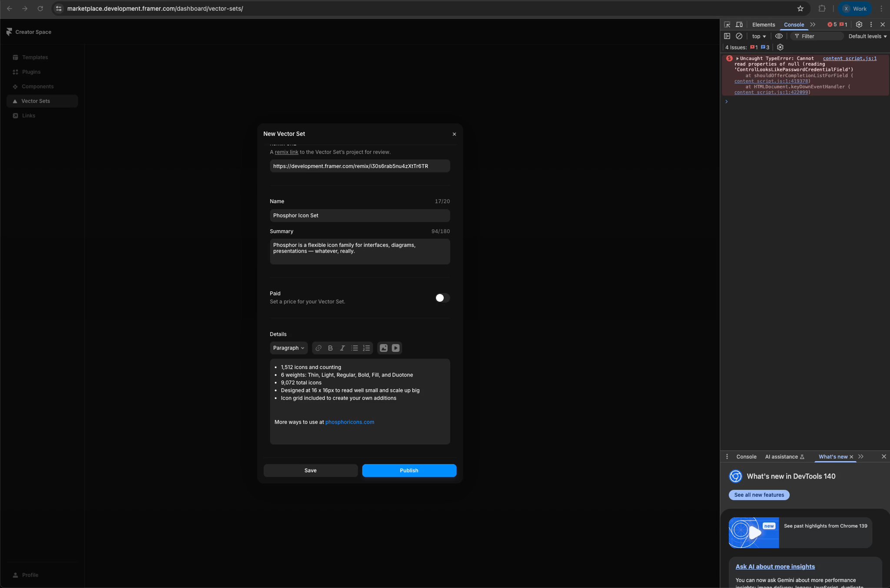Viewport: 890px width, 588px height.
Task: Toggle italic formatting in Details editor
Action: [342, 348]
